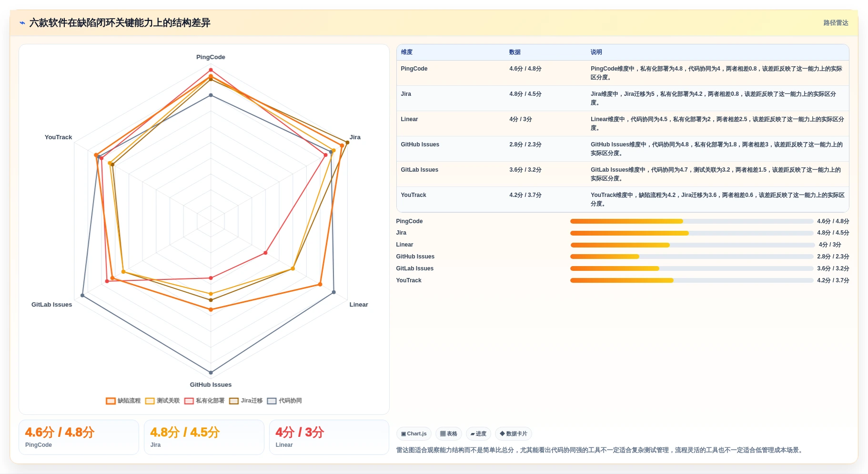
Task: Open the Jira 4.8分 / 4.5分 stat card
Action: (x=204, y=437)
